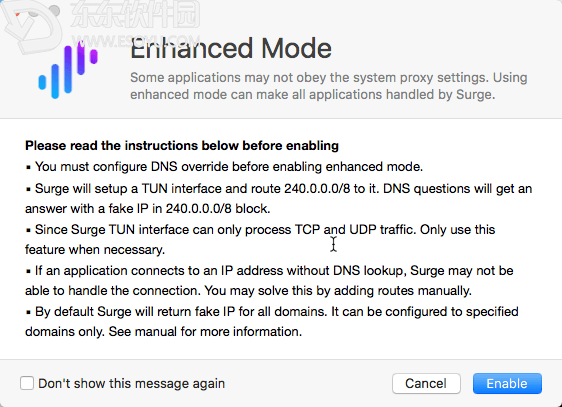Click "feature when necessary" line

[x=95, y=249]
